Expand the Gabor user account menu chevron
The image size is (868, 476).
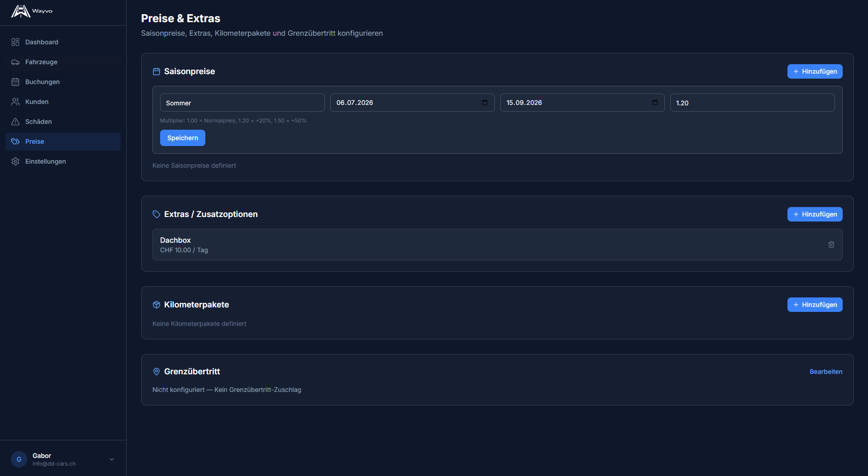coord(112,459)
